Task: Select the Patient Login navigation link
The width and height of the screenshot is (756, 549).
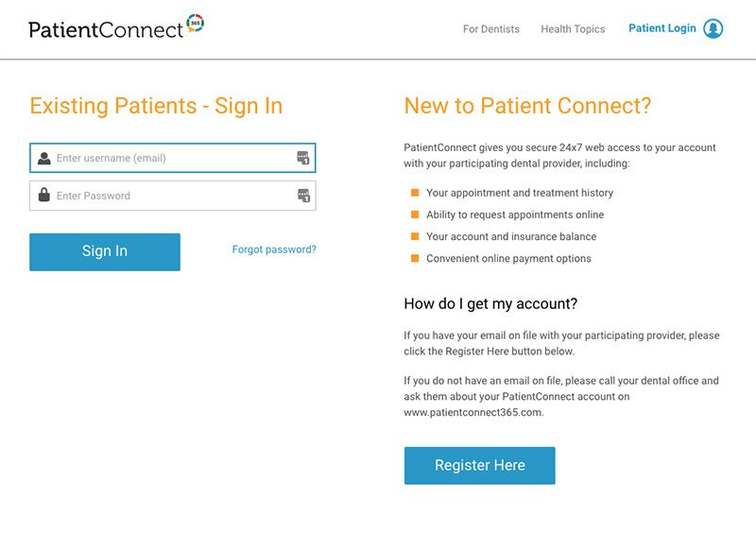Action: tap(662, 27)
